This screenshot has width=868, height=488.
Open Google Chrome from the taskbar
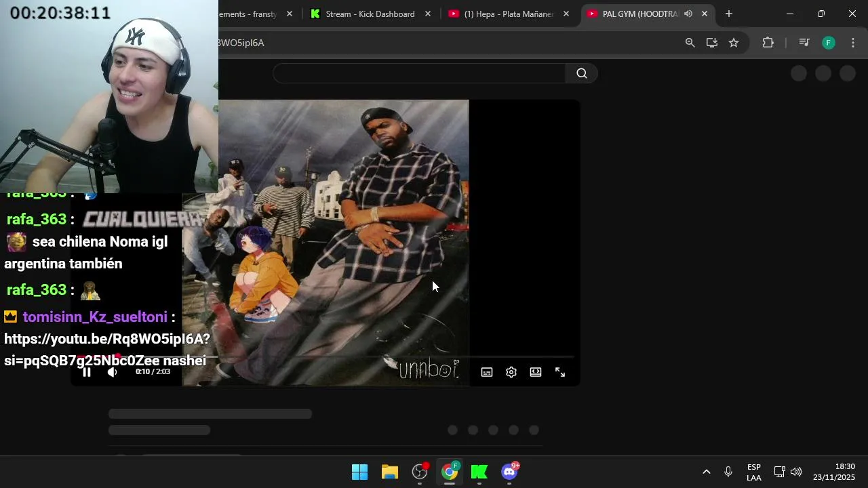point(450,472)
